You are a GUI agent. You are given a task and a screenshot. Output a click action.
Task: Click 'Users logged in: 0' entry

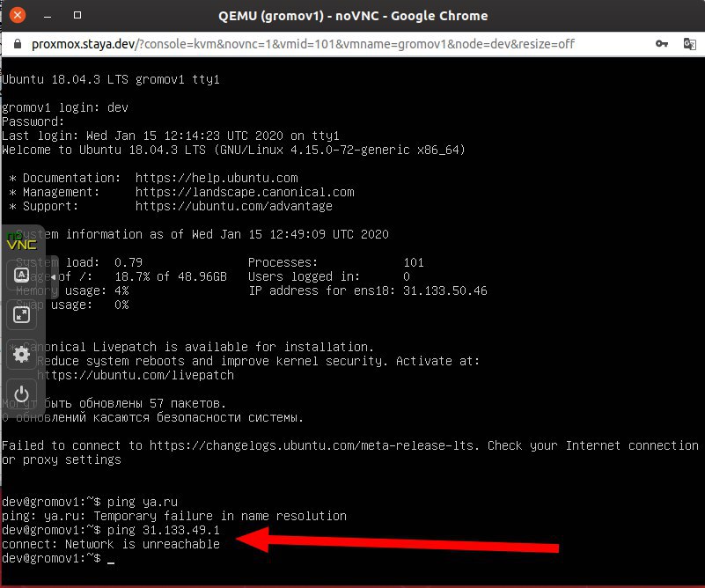point(328,276)
